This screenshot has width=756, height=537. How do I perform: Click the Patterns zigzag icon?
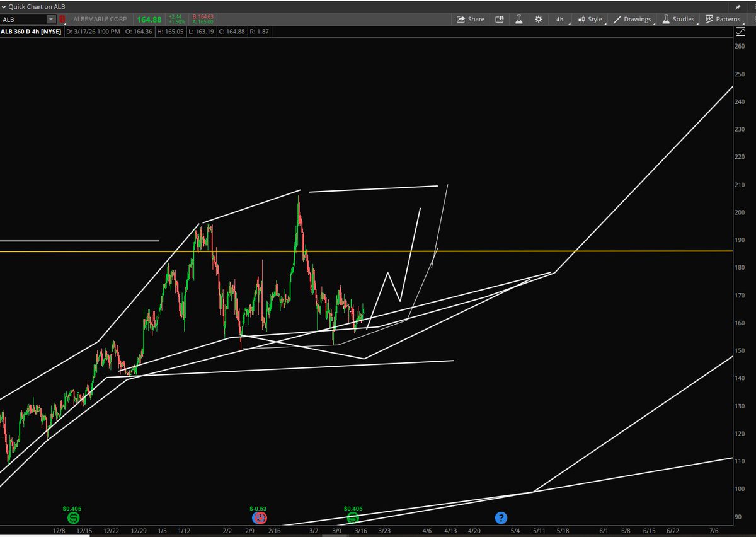tap(711, 20)
